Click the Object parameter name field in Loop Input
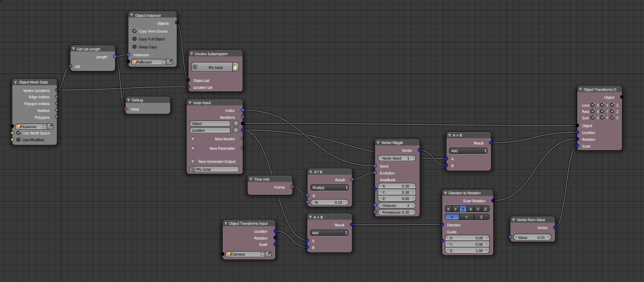644x282 pixels. click(210, 123)
